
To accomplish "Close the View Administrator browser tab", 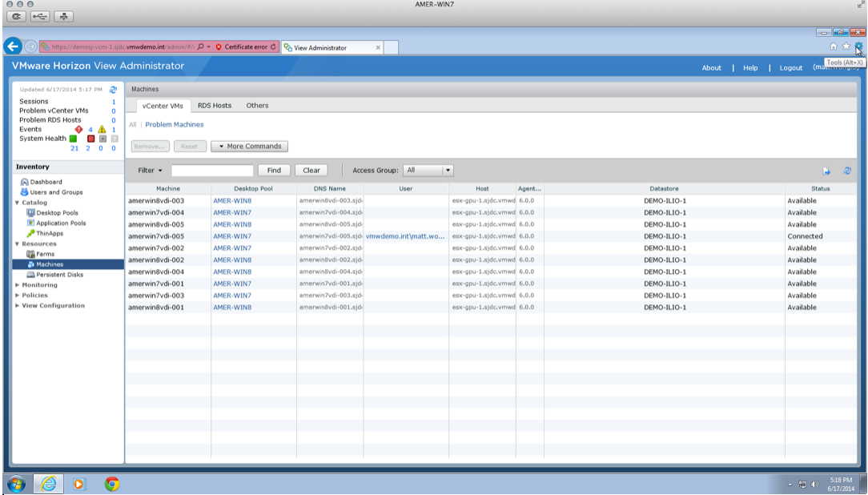I will click(378, 47).
